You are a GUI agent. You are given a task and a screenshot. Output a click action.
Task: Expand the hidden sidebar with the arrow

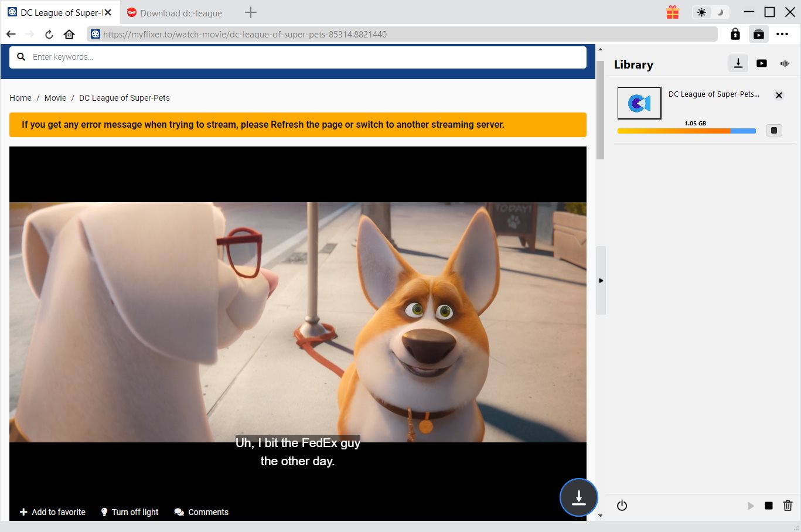click(601, 280)
